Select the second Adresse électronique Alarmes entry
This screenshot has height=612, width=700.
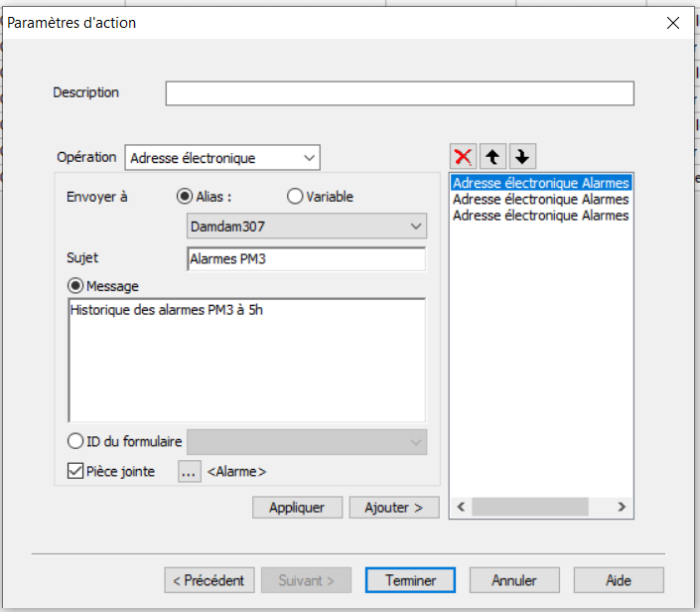point(540,199)
